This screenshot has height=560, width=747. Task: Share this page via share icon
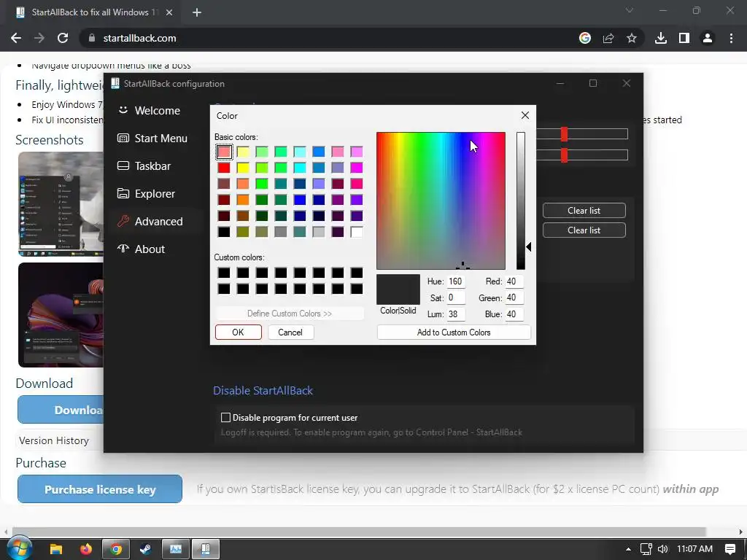(x=608, y=38)
